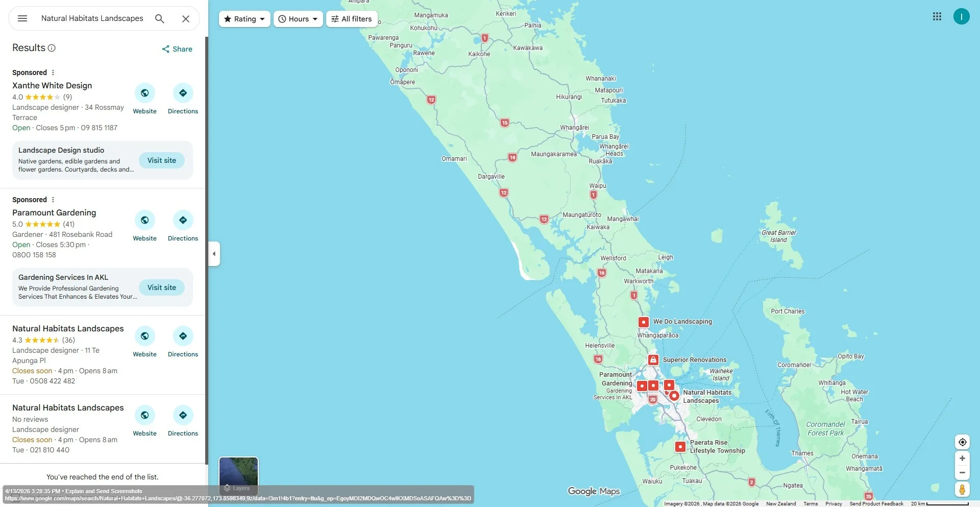This screenshot has width=980, height=507.
Task: Open Street View pegman
Action: [962, 490]
